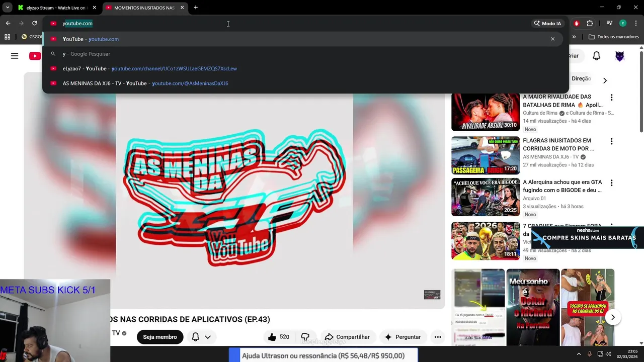Viewport: 644px width, 362px height.
Task: Click the address bar text field
Action: tap(292, 23)
